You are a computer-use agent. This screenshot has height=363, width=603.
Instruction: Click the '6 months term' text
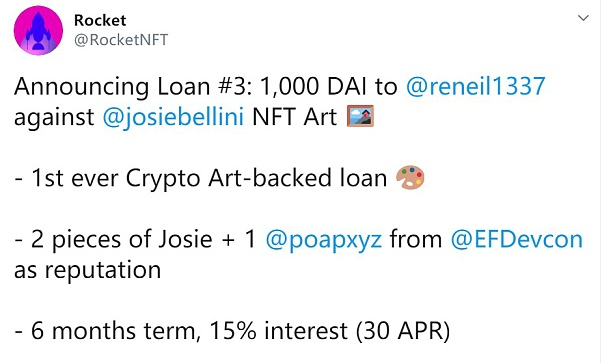114,331
